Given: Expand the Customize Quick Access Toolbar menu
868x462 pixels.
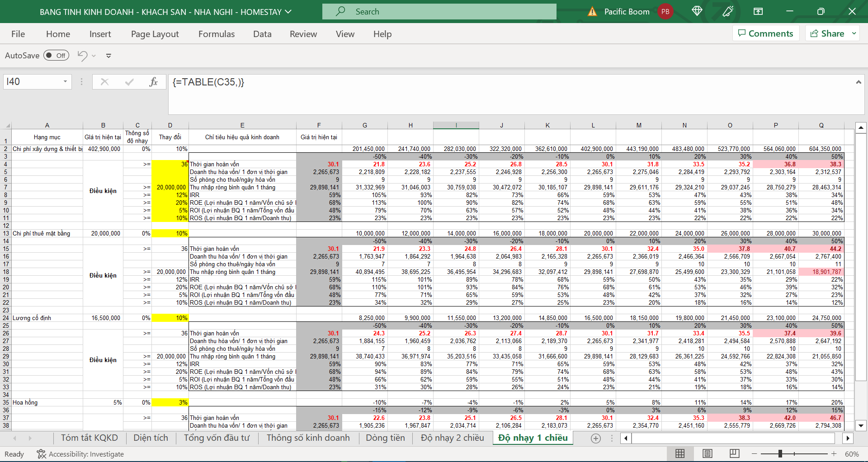Looking at the screenshot, I should point(108,56).
